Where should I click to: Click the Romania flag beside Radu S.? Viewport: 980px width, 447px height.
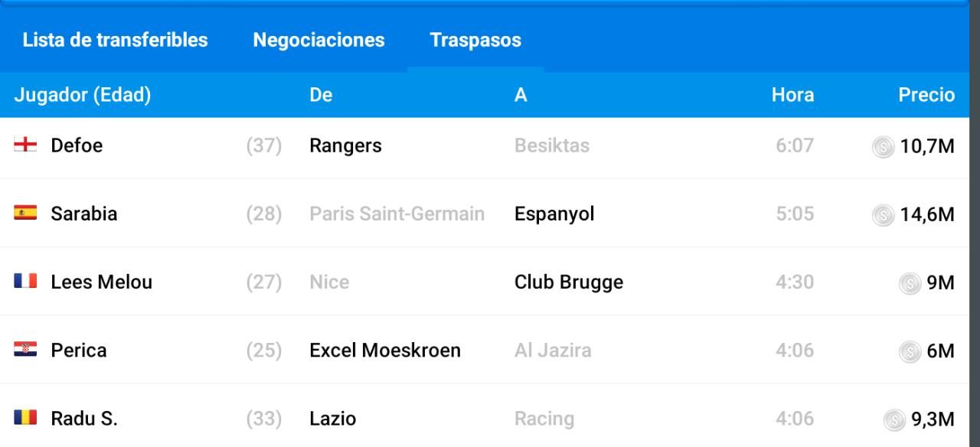click(25, 419)
